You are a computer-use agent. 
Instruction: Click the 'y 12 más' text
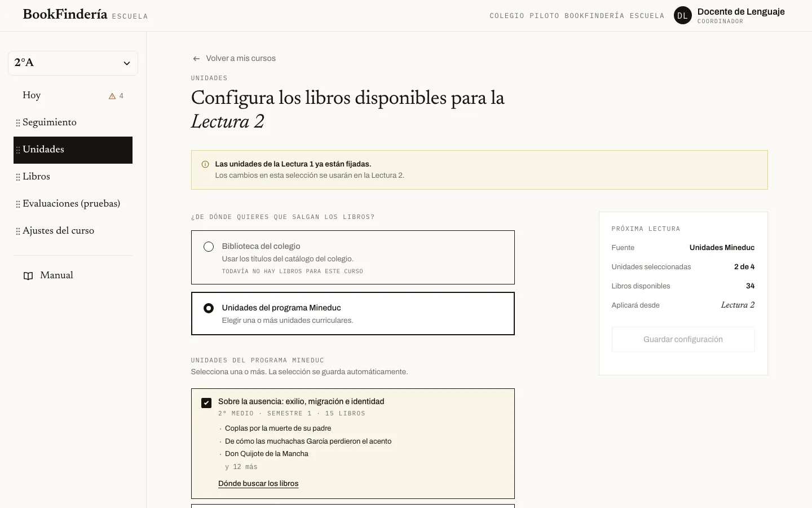[241, 467]
